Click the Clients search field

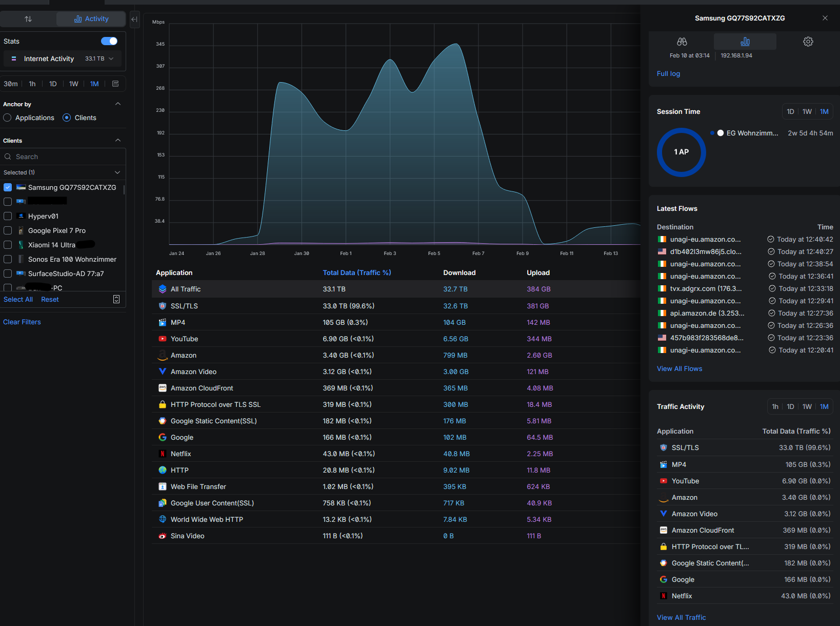(x=63, y=156)
